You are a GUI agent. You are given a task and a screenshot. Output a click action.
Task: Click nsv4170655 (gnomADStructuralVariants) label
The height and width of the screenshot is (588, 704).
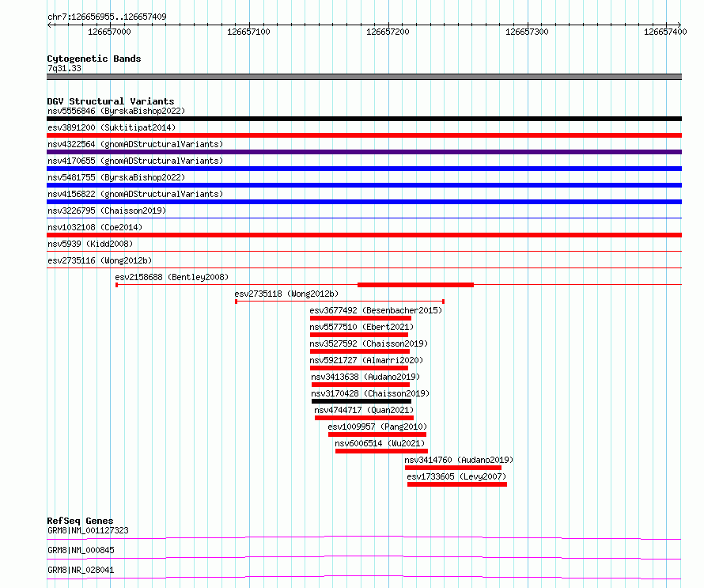point(135,161)
